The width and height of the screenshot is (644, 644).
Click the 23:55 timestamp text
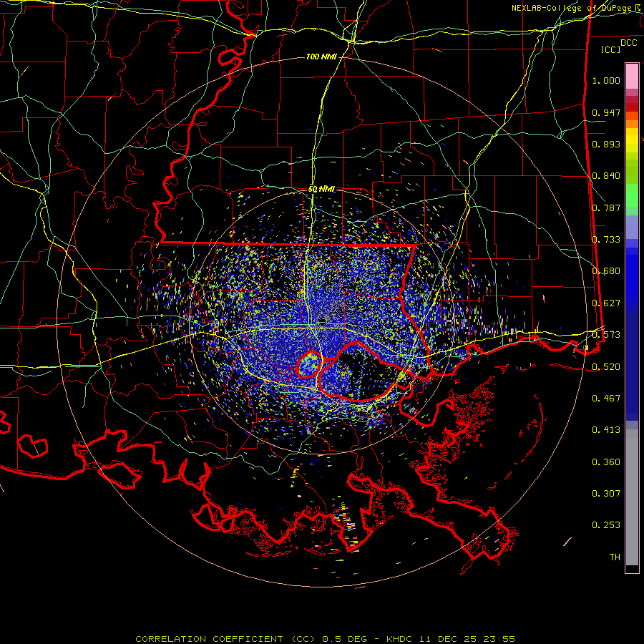point(498,639)
